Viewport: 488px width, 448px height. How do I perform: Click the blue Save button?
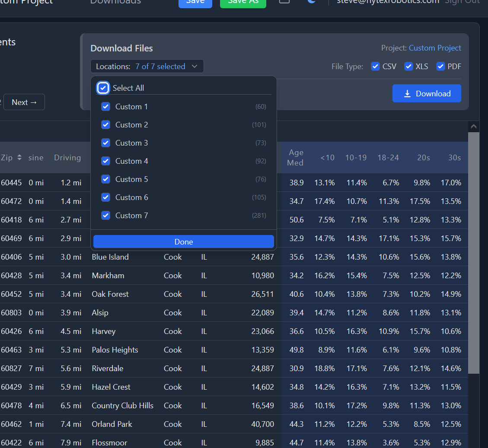click(x=195, y=3)
